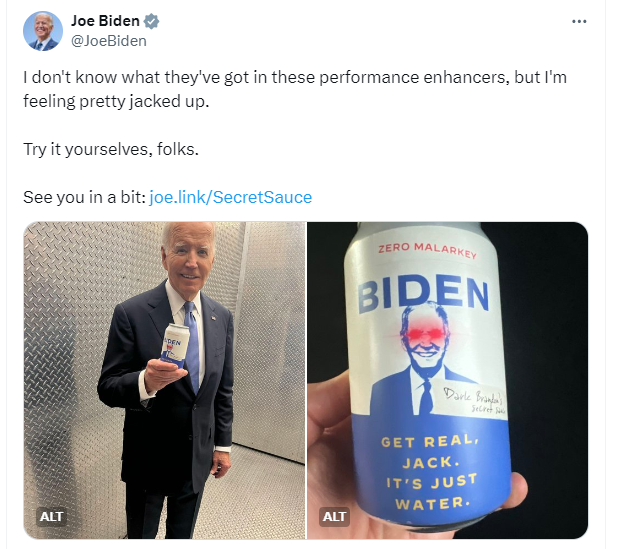Follow the joe.link/SecretSauce link
Viewport: 617px width, 549px height.
tap(231, 197)
